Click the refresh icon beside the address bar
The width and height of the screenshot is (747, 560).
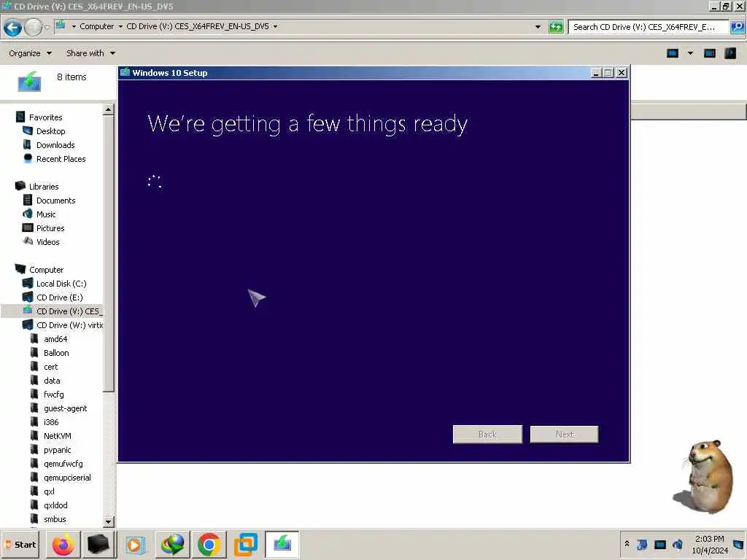[x=555, y=27]
